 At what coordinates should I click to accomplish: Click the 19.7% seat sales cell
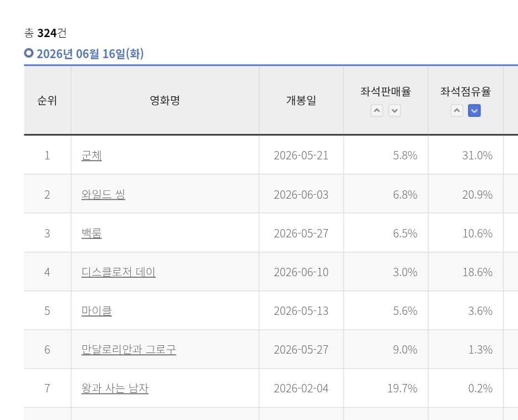tap(386, 388)
